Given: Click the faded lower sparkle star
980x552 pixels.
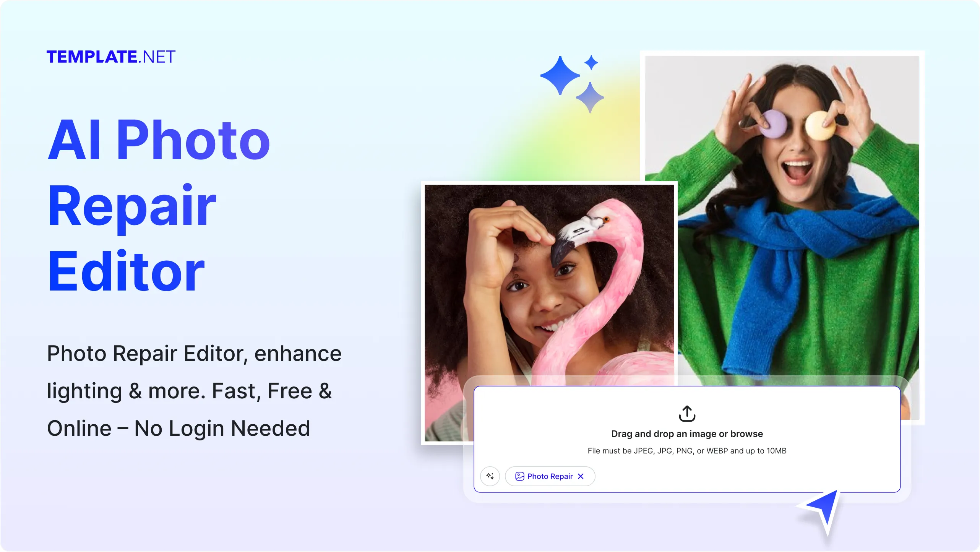Looking at the screenshot, I should pos(590,97).
